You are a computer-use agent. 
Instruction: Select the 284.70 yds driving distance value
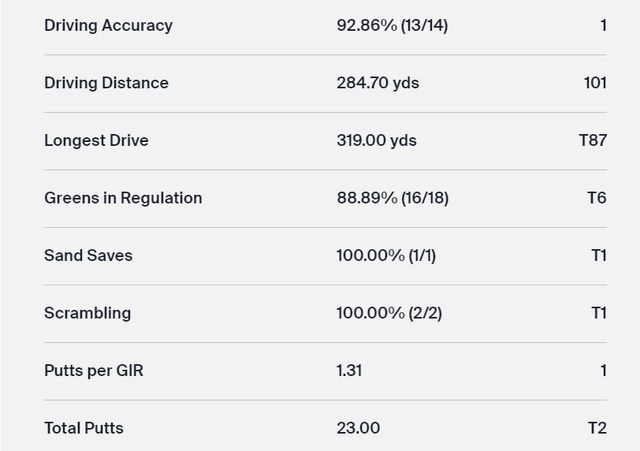pyautogui.click(x=378, y=83)
